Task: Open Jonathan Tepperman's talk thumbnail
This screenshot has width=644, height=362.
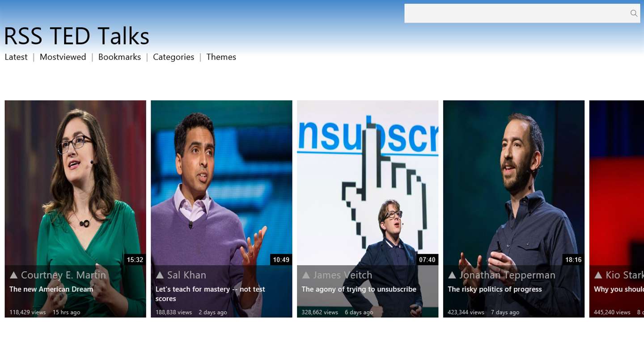Action: coord(514,209)
